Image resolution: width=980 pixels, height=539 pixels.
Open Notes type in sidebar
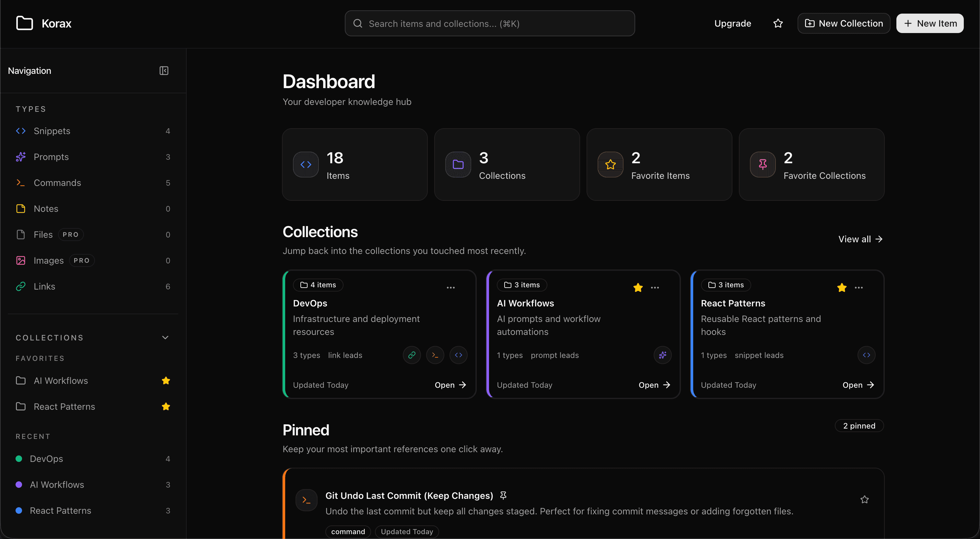[93, 209]
